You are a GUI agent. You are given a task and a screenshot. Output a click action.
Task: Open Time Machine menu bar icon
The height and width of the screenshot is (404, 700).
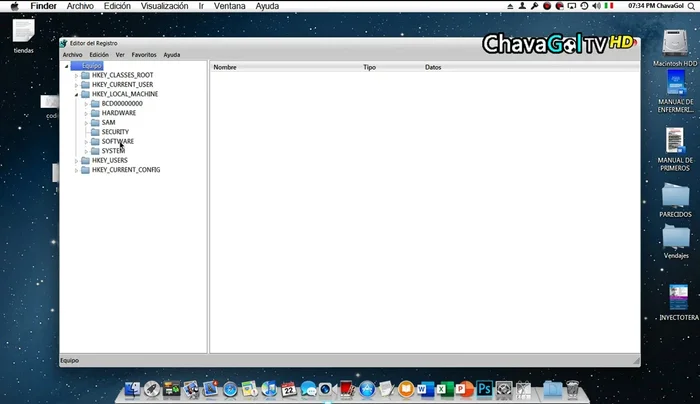[584, 6]
